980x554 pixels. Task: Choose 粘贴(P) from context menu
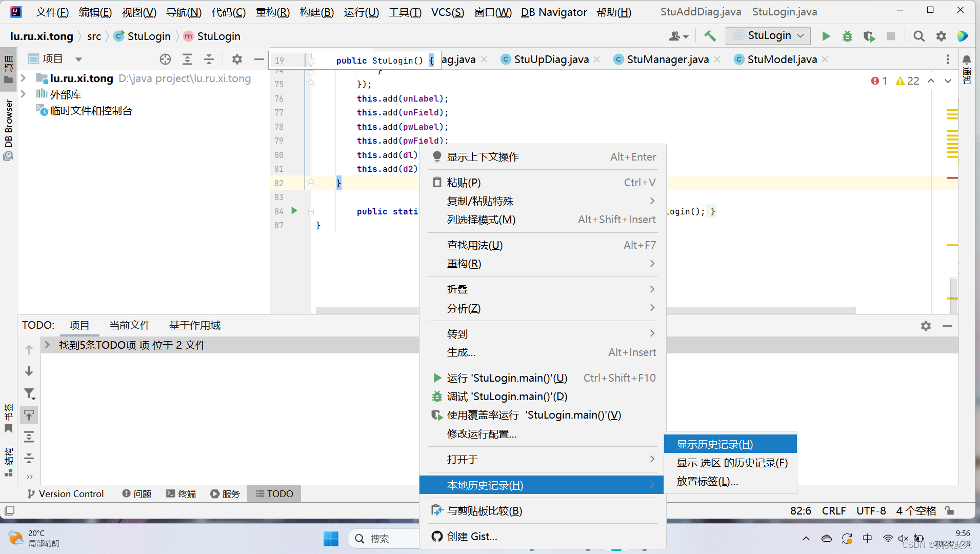(543, 183)
